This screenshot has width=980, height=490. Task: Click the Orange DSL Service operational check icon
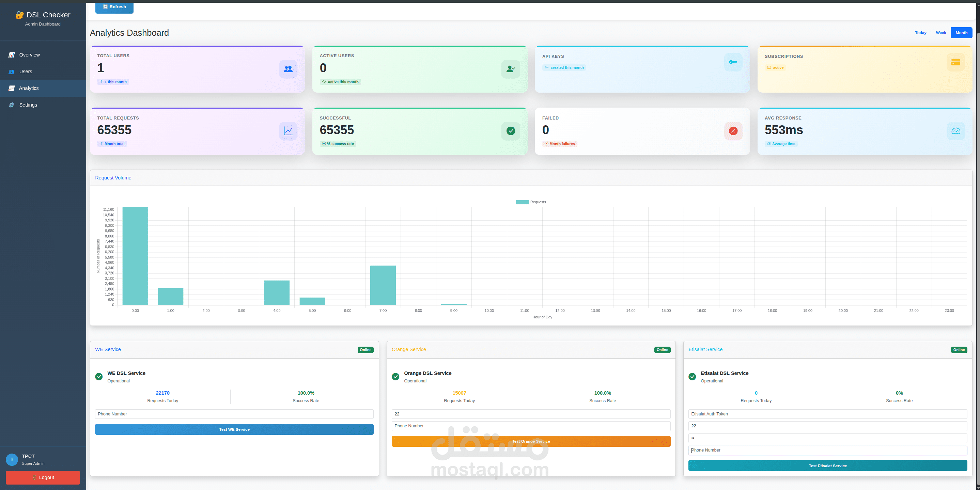396,377
